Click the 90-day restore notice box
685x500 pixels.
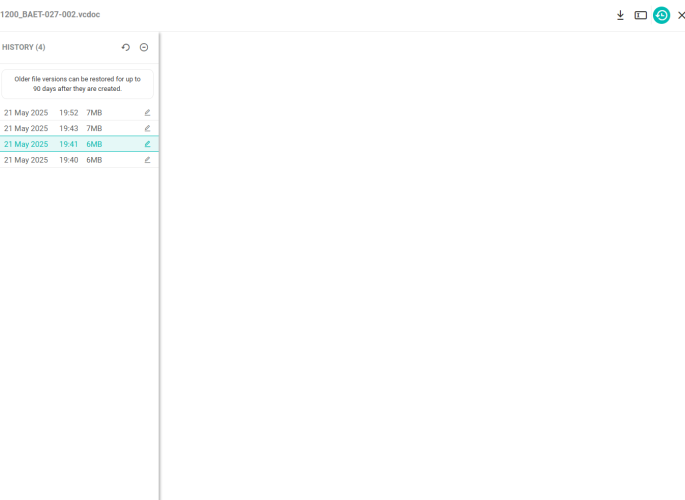77,84
